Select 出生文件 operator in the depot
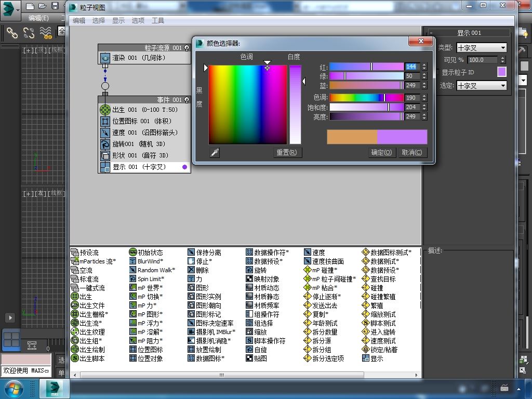 coord(88,305)
